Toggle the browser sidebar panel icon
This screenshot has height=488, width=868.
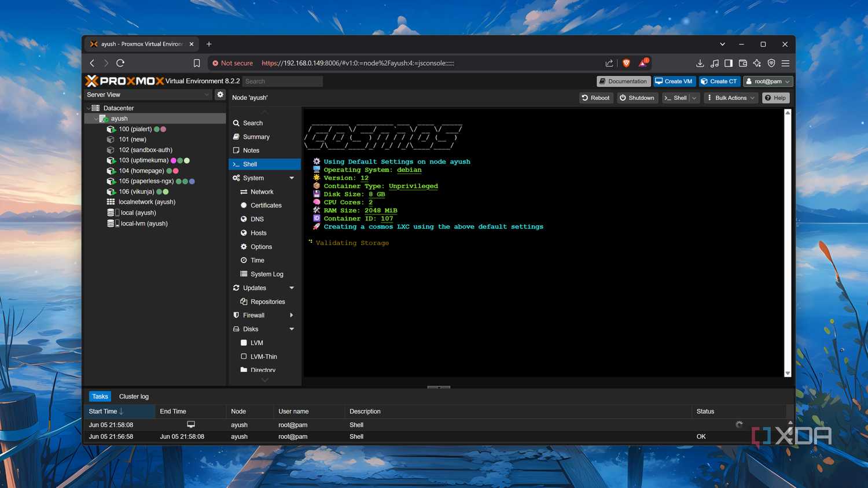[729, 63]
